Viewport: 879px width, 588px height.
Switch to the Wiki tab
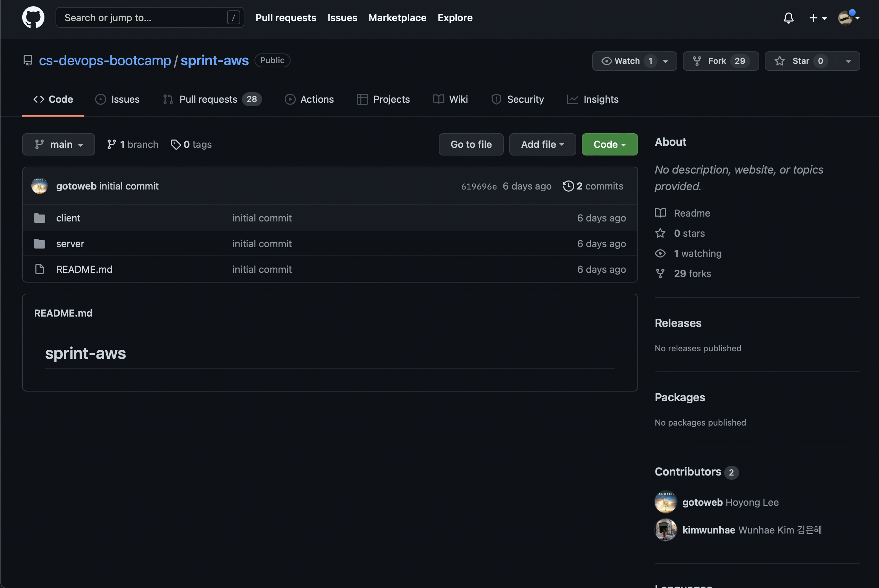[450, 99]
